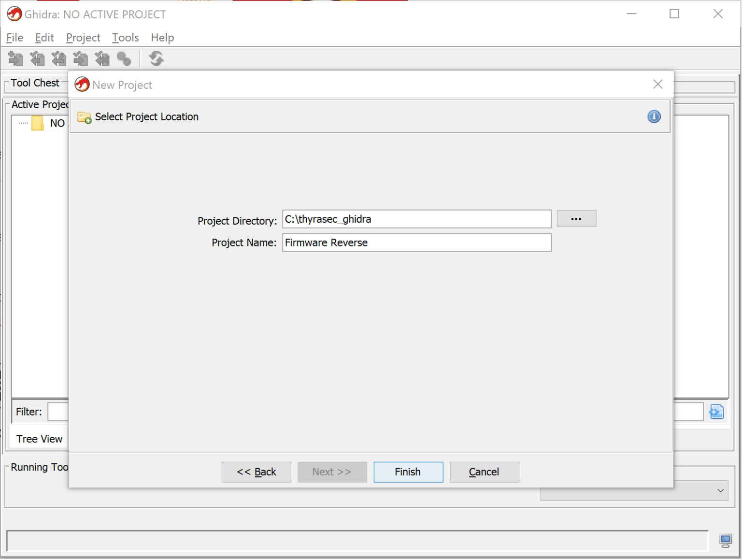The height and width of the screenshot is (560, 742).
Task: Go back with the Back button
Action: click(x=256, y=472)
